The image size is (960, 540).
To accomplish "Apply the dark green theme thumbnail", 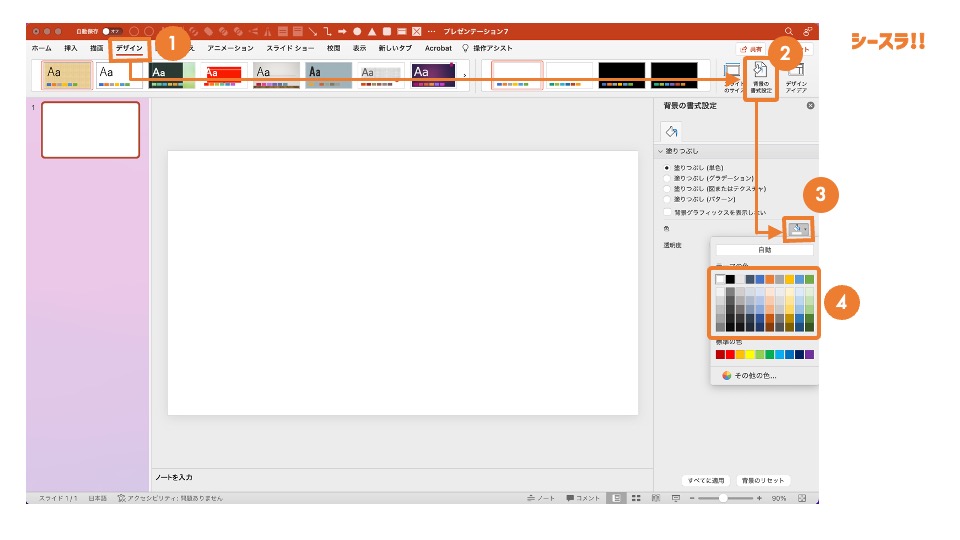I will tap(172, 75).
